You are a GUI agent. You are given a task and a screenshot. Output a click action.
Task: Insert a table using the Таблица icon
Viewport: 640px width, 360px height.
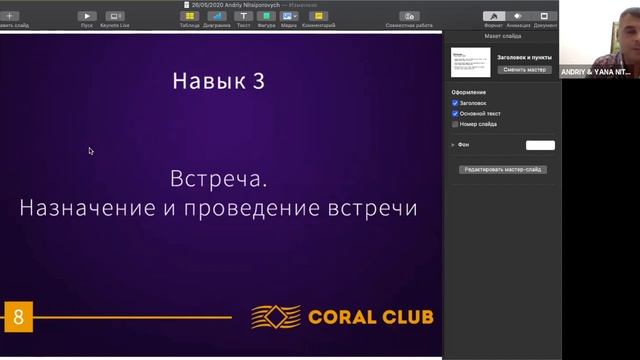tap(190, 16)
